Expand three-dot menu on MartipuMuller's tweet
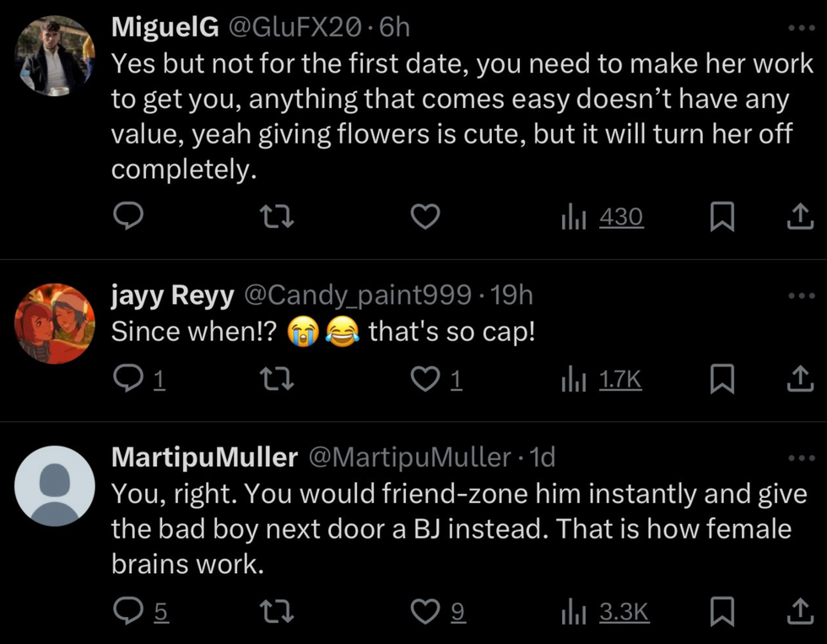 (x=797, y=457)
